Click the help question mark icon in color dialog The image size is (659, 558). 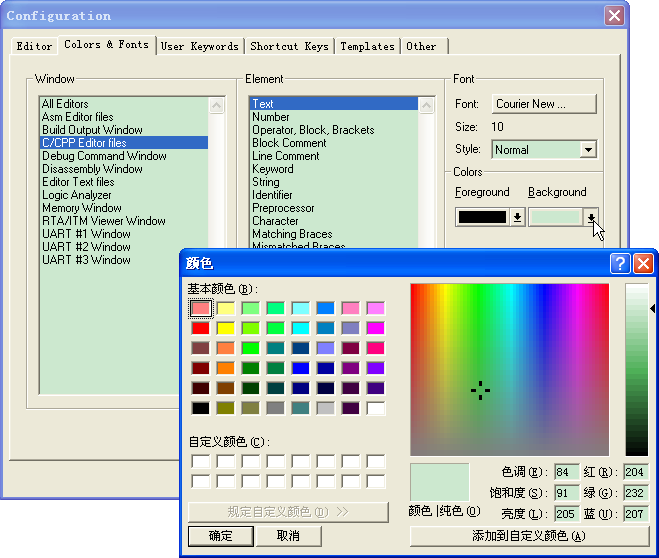620,263
